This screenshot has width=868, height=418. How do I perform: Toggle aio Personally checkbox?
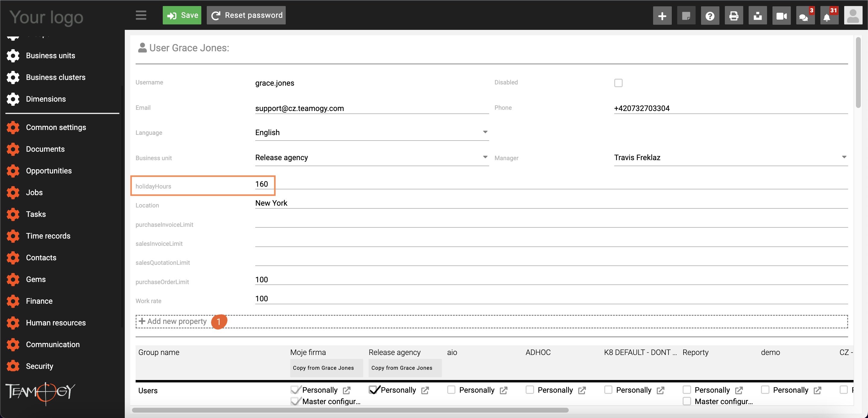pyautogui.click(x=451, y=390)
